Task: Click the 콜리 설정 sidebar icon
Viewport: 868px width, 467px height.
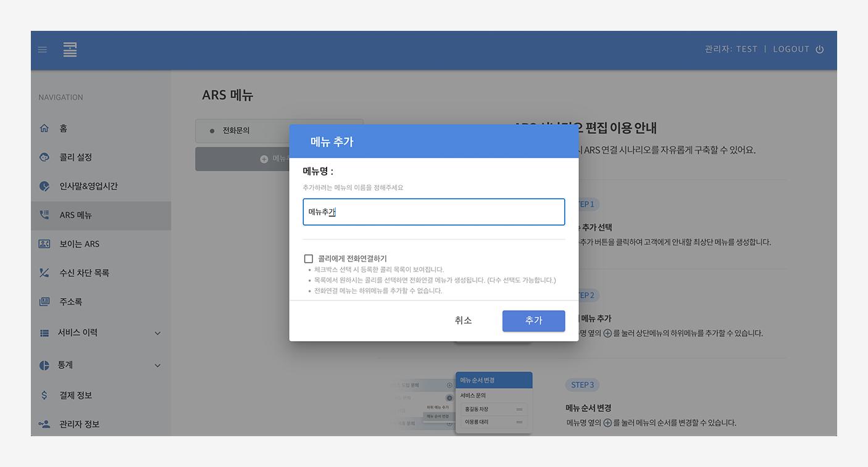Action: click(44, 157)
